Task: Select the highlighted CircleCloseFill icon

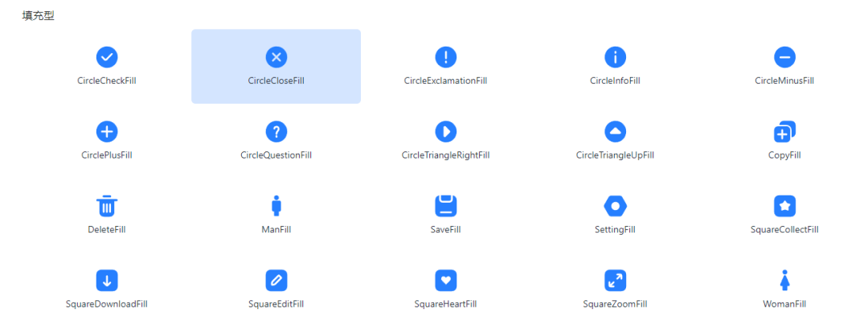Action: (276, 56)
